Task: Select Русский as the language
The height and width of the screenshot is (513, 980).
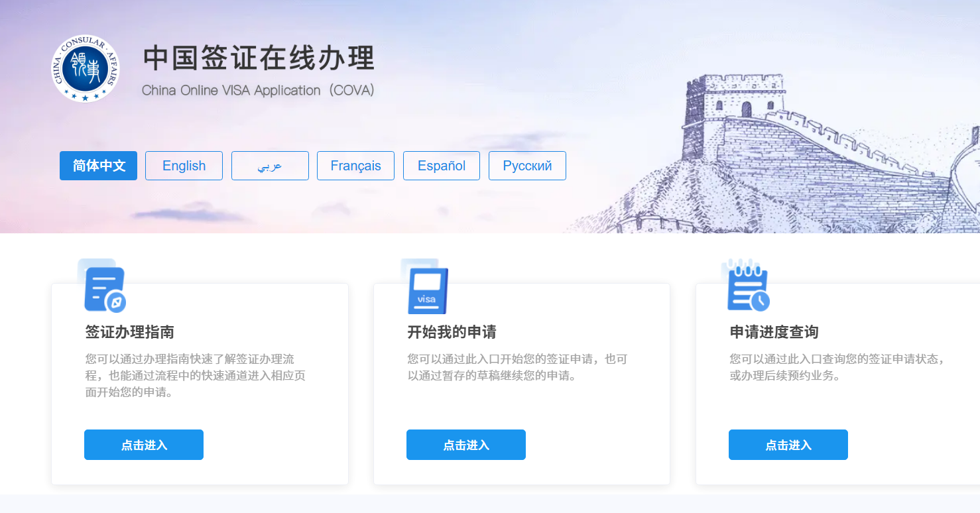Action: (x=527, y=166)
